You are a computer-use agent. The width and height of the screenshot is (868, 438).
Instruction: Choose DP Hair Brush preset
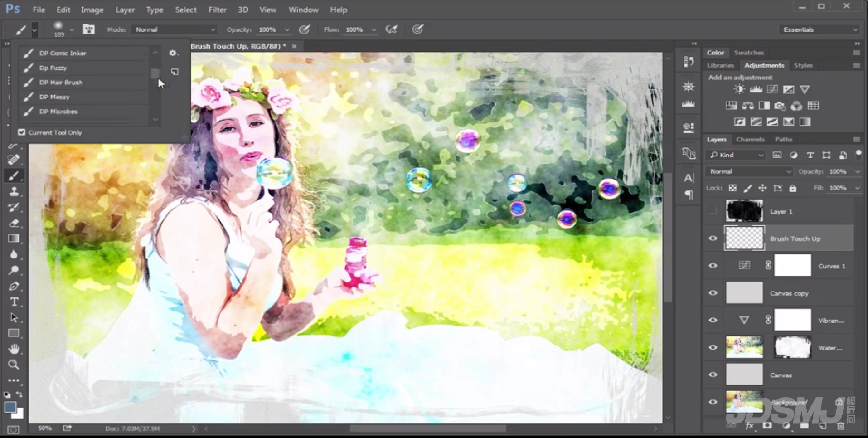coord(84,82)
